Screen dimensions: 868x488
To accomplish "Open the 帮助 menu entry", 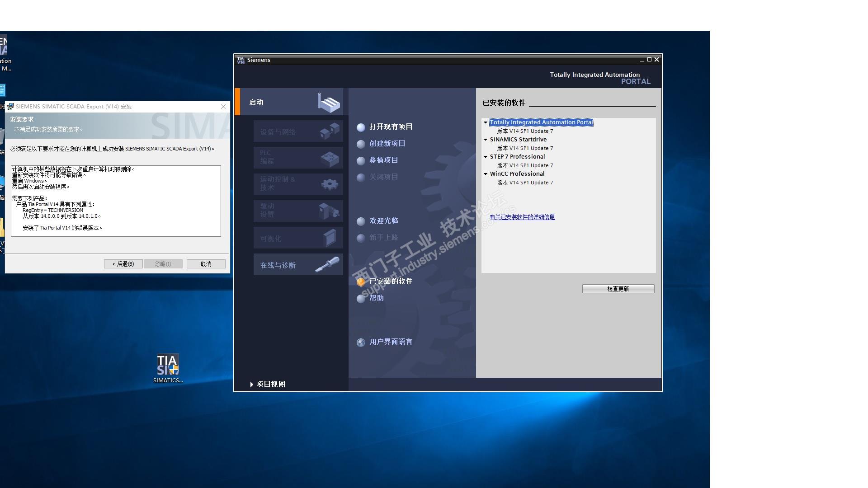I will click(x=377, y=298).
